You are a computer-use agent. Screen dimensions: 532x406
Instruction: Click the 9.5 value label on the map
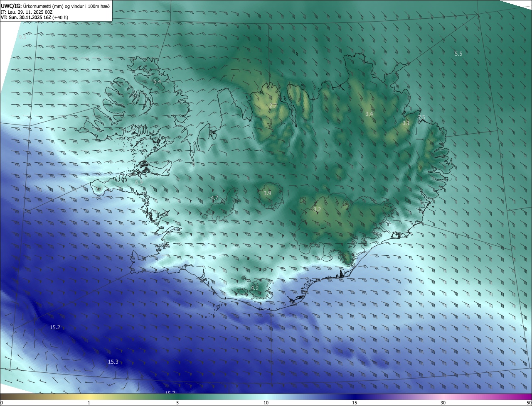point(23,37)
